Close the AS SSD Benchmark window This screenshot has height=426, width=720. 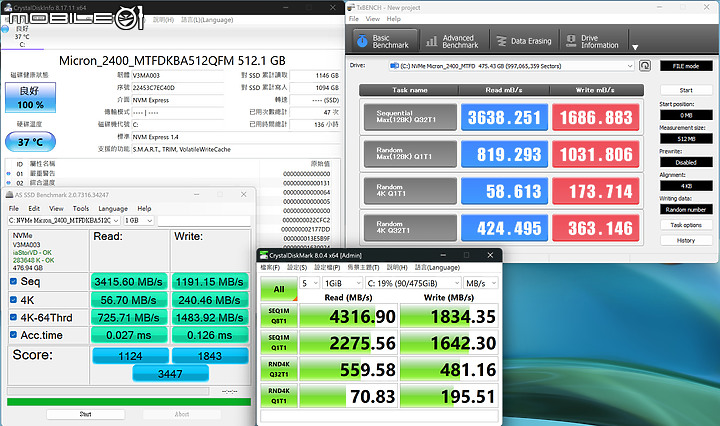(243, 194)
